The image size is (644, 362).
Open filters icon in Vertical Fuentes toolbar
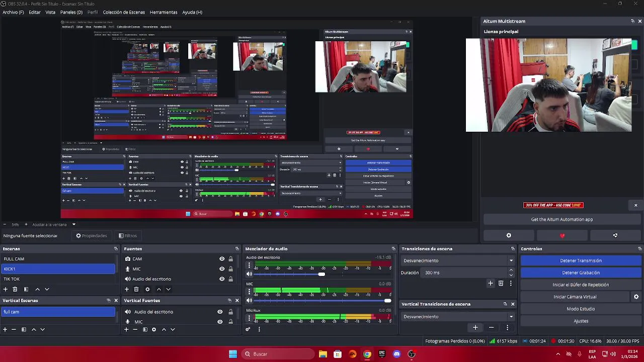click(x=145, y=329)
